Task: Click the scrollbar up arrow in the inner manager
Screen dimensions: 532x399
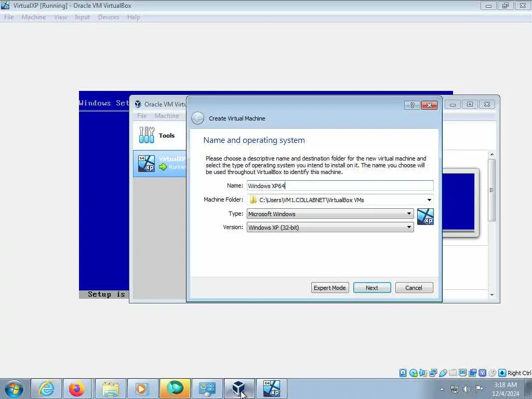Action: coord(492,154)
